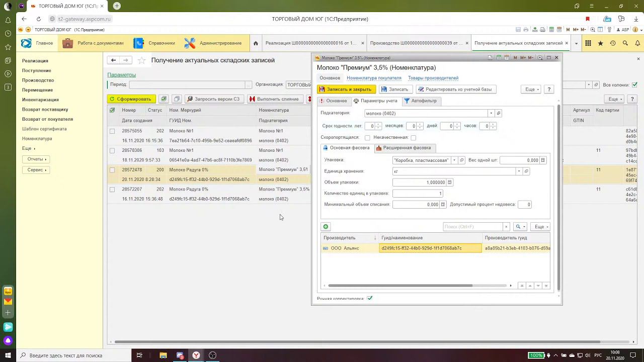Select row checkbox for record 28575055
The width and height of the screenshot is (644, 362).
coord(112,131)
